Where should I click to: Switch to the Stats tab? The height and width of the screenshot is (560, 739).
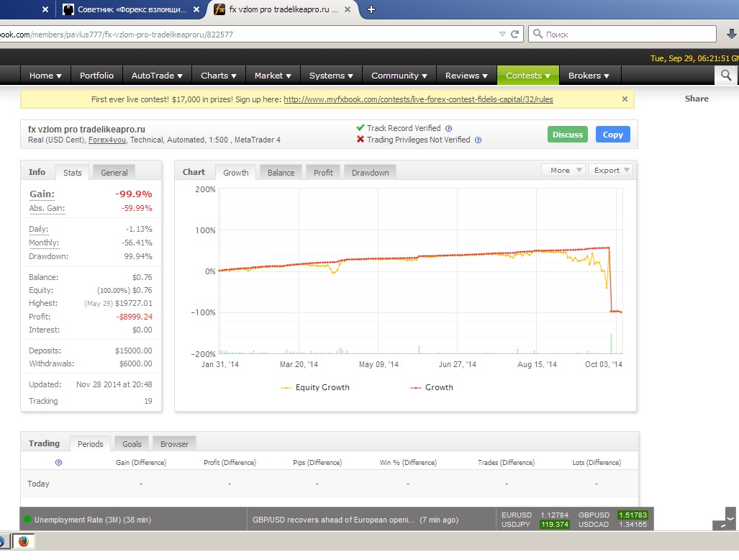(x=73, y=173)
